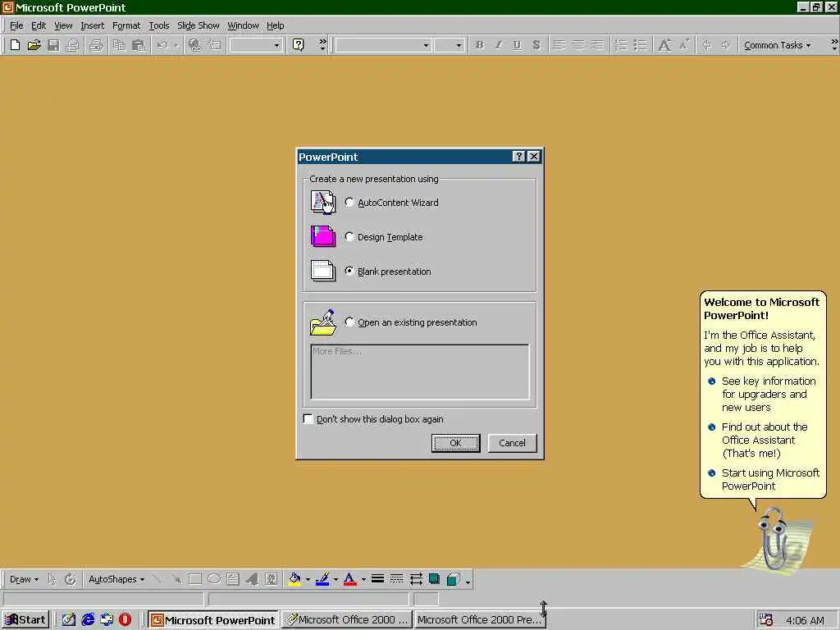Click the Undo arrow icon
The width and height of the screenshot is (840, 630).
tap(162, 45)
